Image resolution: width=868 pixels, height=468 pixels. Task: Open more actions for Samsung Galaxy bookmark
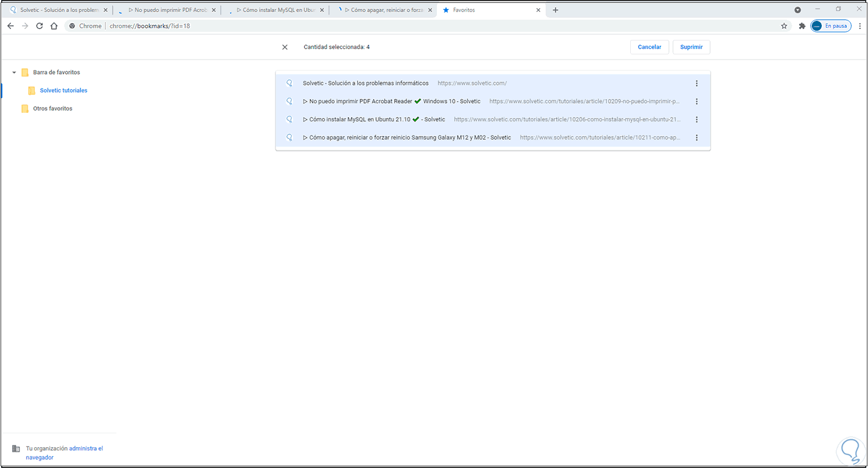(697, 138)
